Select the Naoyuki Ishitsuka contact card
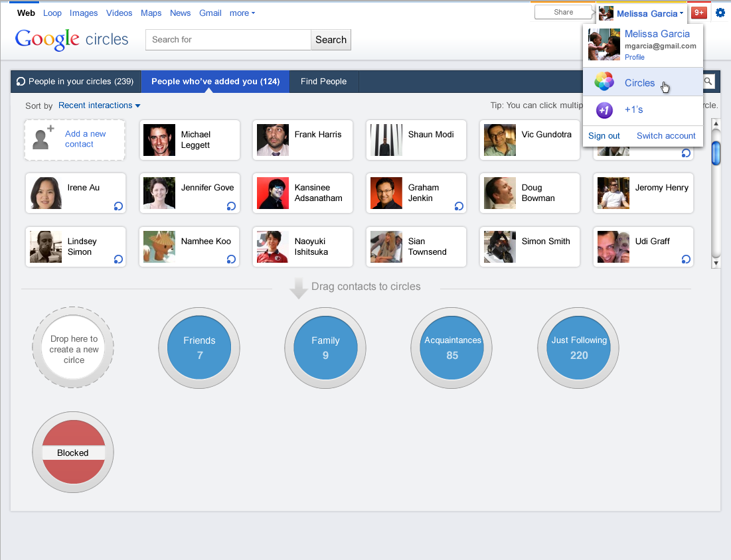Viewport: 731px width, 560px height. tap(303, 246)
